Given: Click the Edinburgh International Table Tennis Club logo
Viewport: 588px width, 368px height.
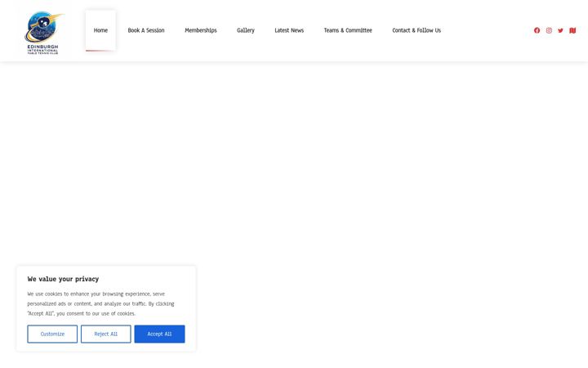Looking at the screenshot, I should pyautogui.click(x=42, y=33).
